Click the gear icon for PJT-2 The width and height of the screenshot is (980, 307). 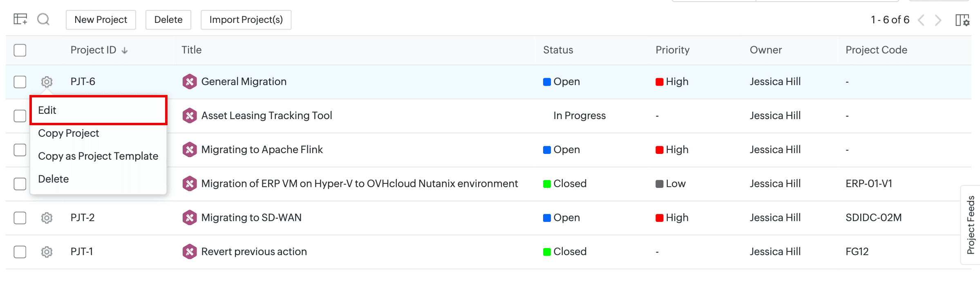[47, 218]
